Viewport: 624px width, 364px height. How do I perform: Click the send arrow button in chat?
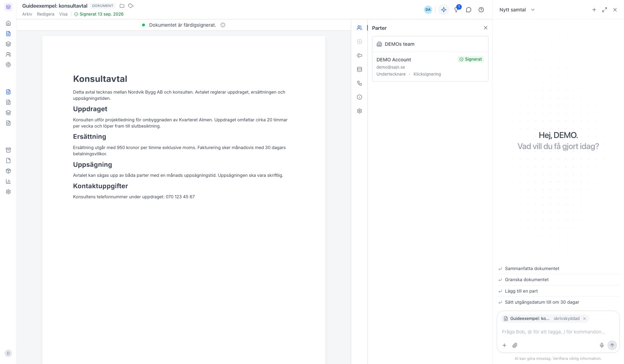point(612,345)
